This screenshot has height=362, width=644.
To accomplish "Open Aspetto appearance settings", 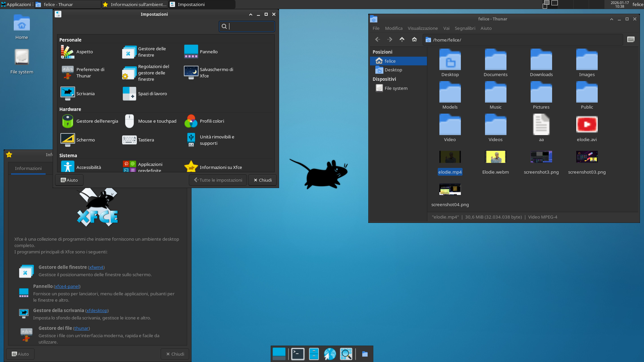I will click(77, 52).
